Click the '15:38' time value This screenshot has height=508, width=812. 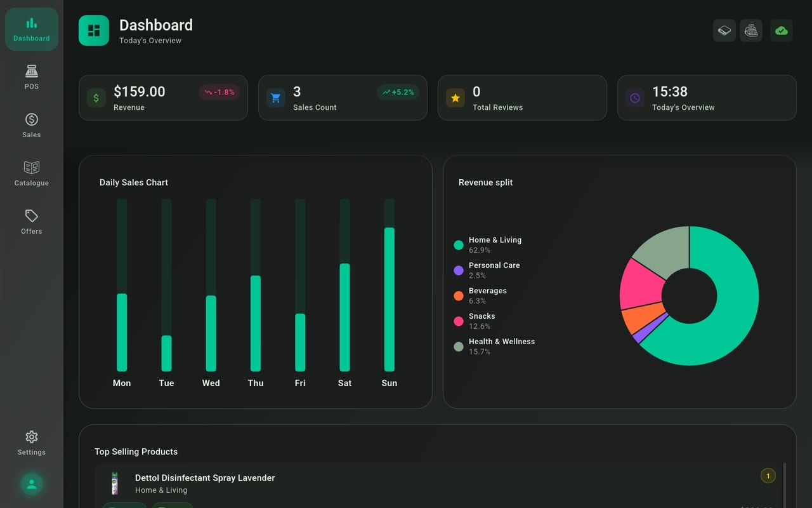(670, 91)
